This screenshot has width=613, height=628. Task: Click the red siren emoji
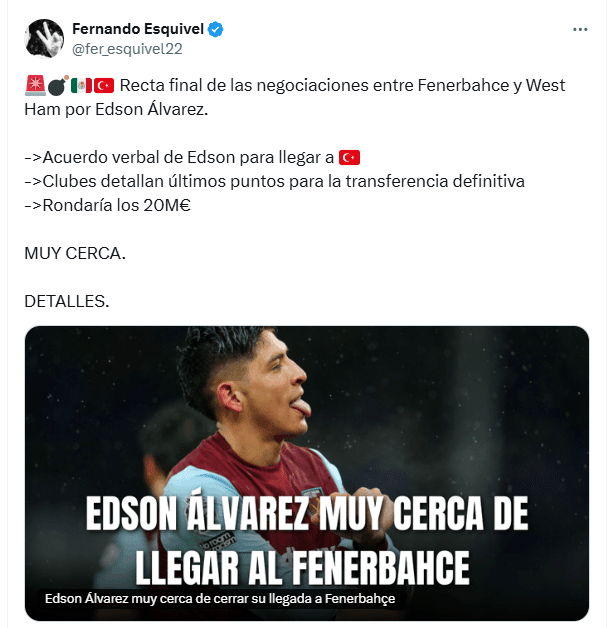(x=35, y=86)
